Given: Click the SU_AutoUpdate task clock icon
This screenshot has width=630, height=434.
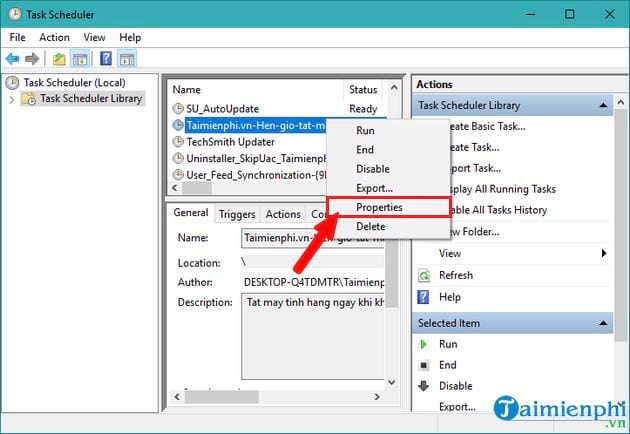Looking at the screenshot, I should point(178,108).
